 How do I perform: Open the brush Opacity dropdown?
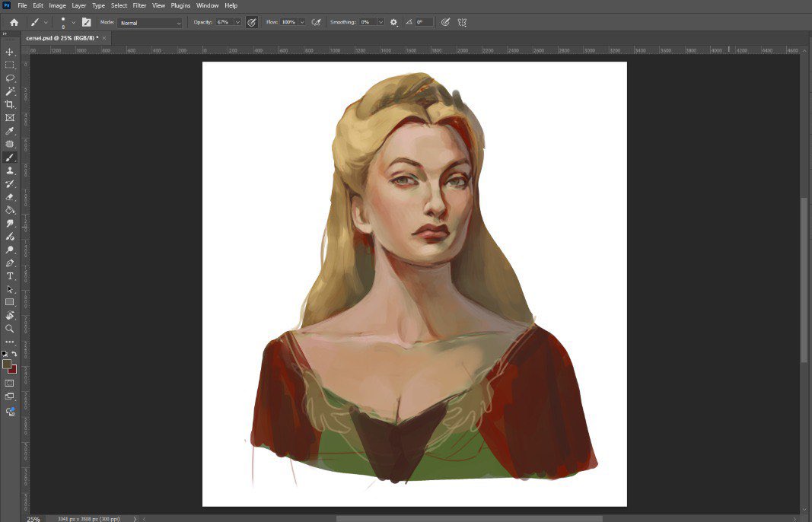tap(237, 22)
